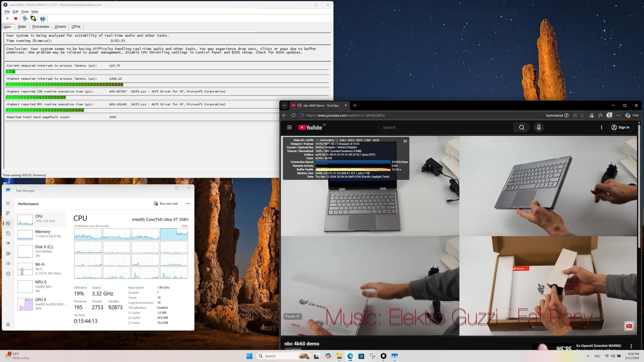Open Task Manager settings gear icon
This screenshot has width=644, height=362.
8,324
